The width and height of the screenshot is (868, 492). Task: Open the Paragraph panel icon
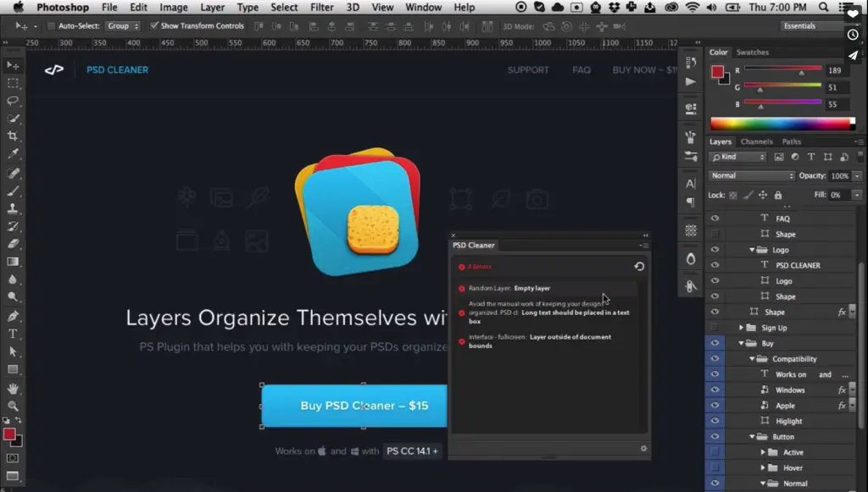coord(690,202)
